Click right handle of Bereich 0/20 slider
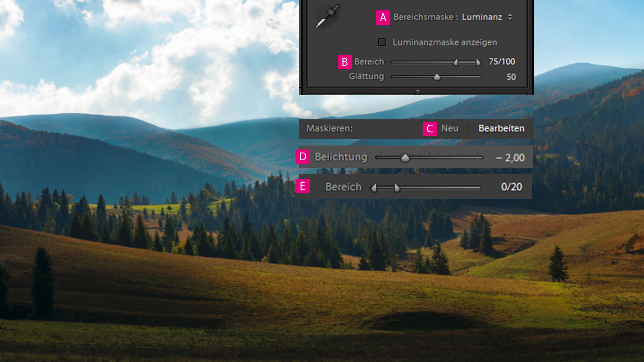 (x=397, y=188)
